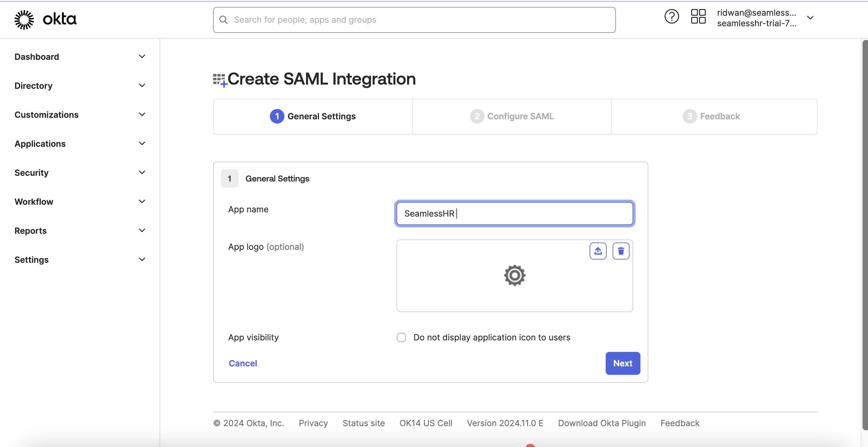Viewport: 868px width, 447px height.
Task: Open the Download Okta Plugin footer link
Action: (602, 423)
